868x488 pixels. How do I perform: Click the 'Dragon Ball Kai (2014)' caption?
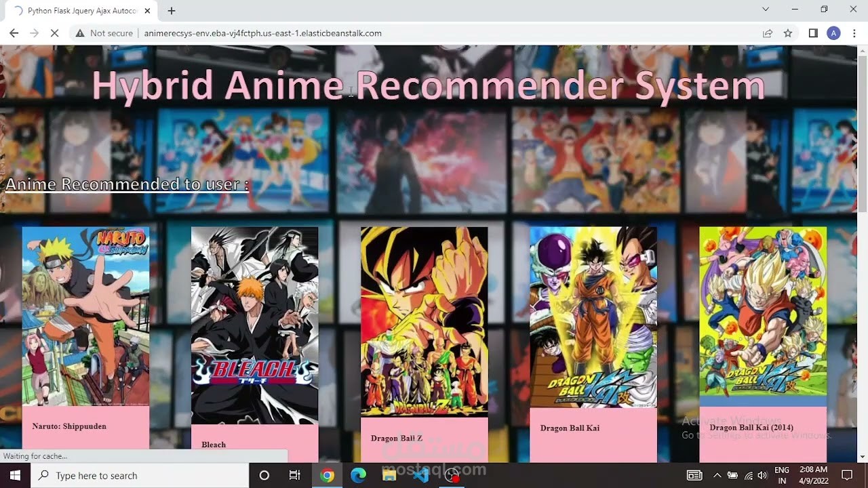click(751, 428)
